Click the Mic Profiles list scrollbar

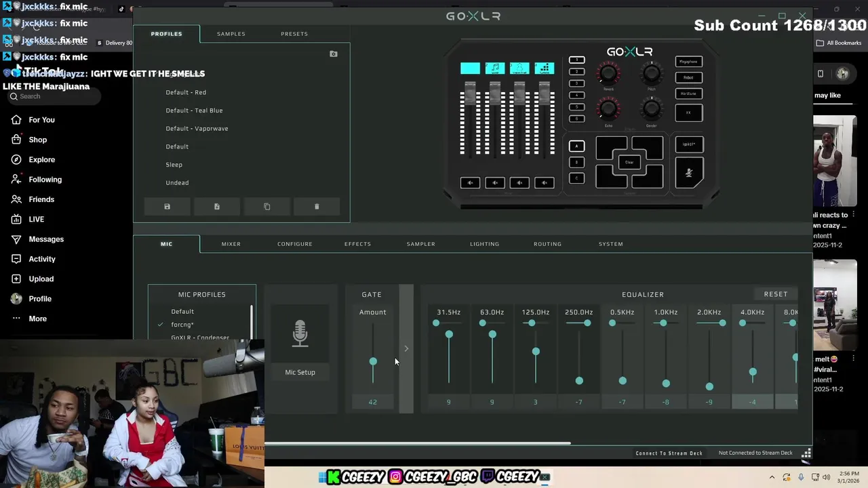pyautogui.click(x=252, y=321)
